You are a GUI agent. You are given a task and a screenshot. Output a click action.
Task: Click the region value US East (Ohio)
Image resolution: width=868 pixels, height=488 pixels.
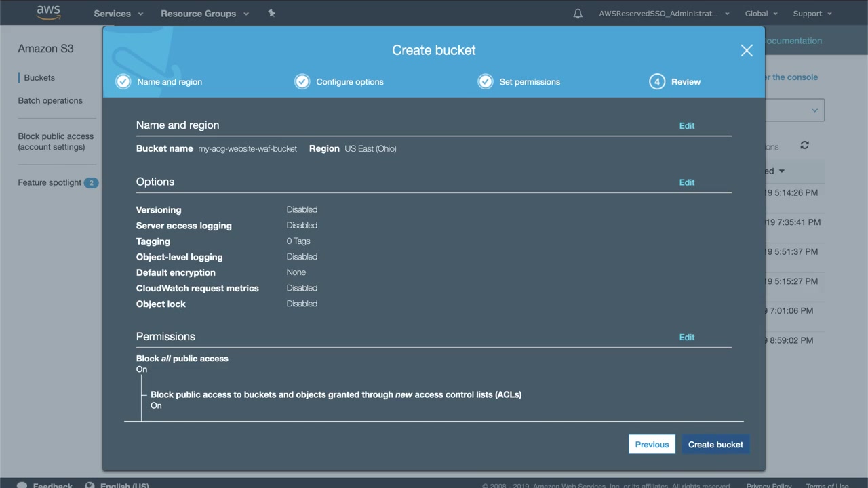(x=370, y=149)
